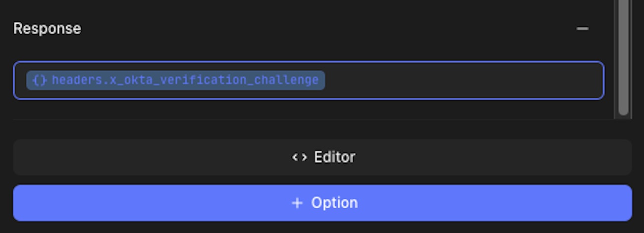Click the 'headers' start of the variable chip text

point(67,80)
